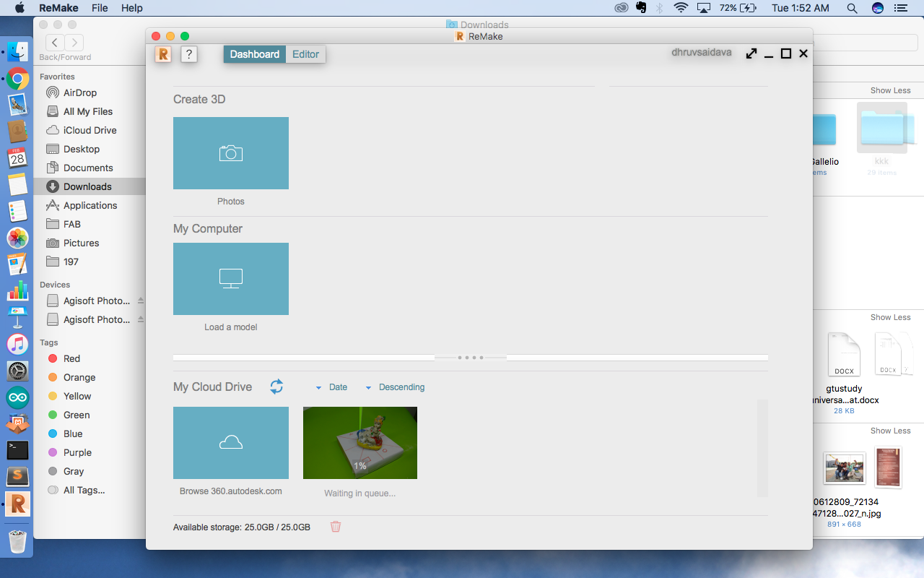924x578 pixels.
Task: Open the question mark help button
Action: 188,54
